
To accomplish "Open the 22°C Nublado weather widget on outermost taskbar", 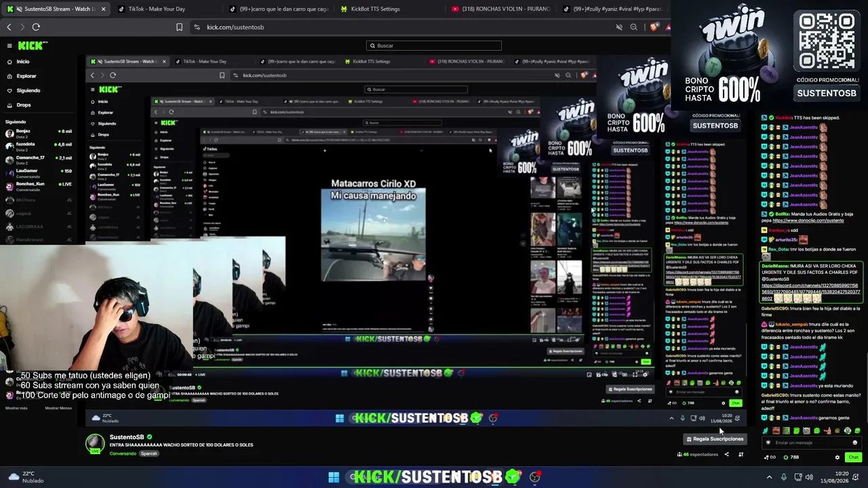I will coord(26,477).
